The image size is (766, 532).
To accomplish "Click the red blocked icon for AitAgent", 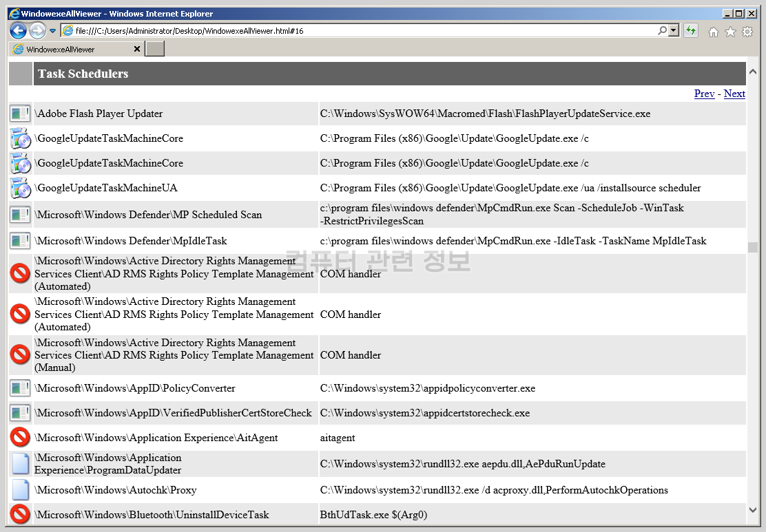I will pos(20,438).
